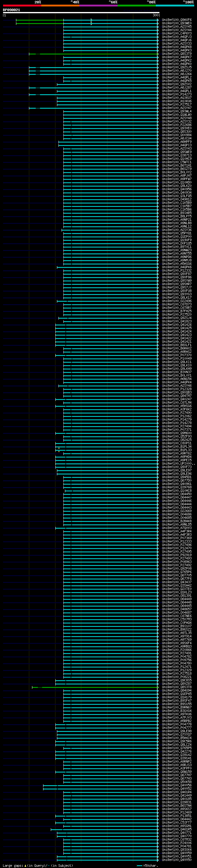
Task: Select the UniRef100_Q4VV52 label
Action: 176,789
